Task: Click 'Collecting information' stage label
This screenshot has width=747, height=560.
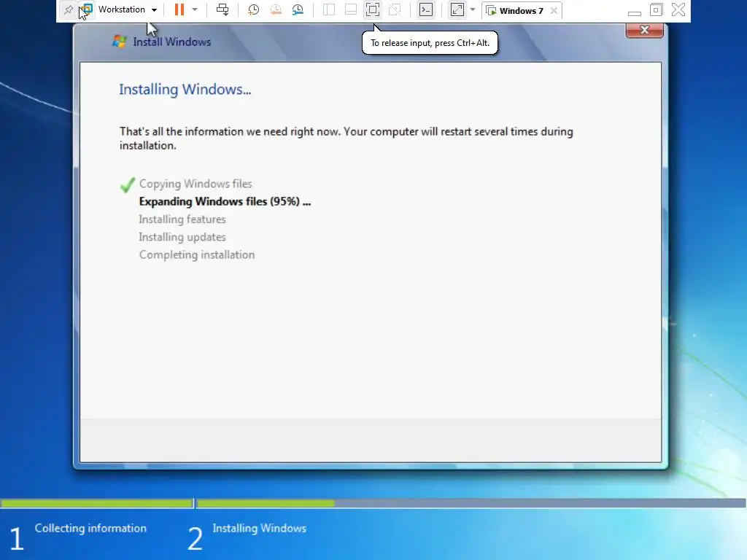Action: pyautogui.click(x=90, y=528)
